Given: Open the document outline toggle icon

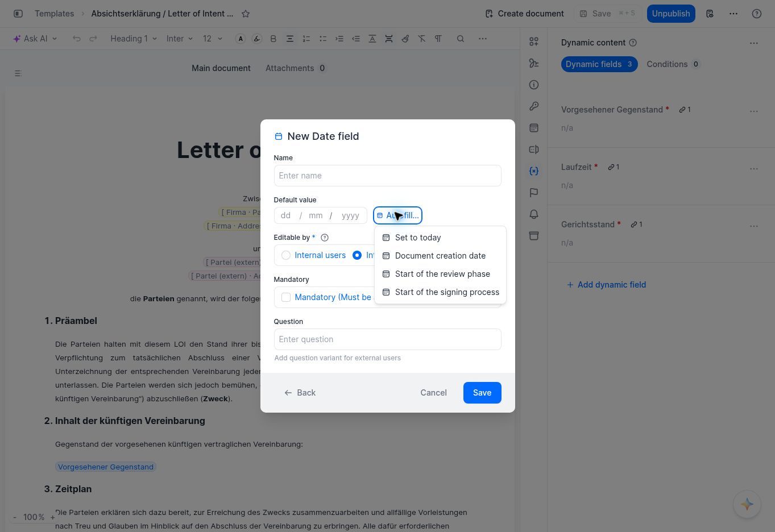Looking at the screenshot, I should click(18, 73).
